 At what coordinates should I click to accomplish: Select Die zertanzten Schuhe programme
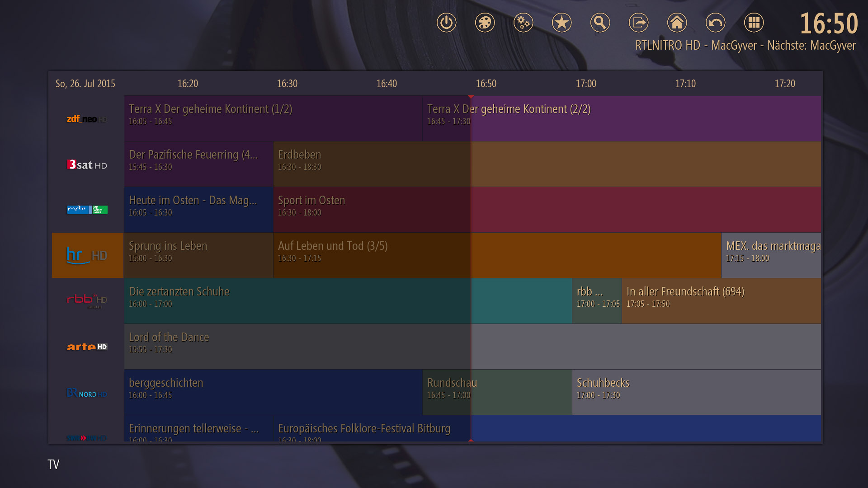348,301
